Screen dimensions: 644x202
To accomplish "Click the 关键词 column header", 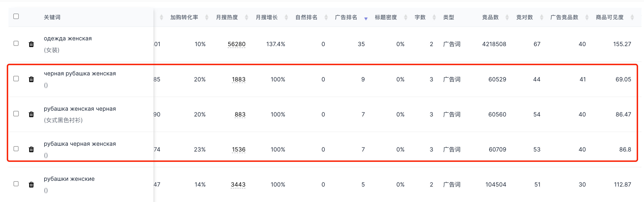I will pos(52,17).
